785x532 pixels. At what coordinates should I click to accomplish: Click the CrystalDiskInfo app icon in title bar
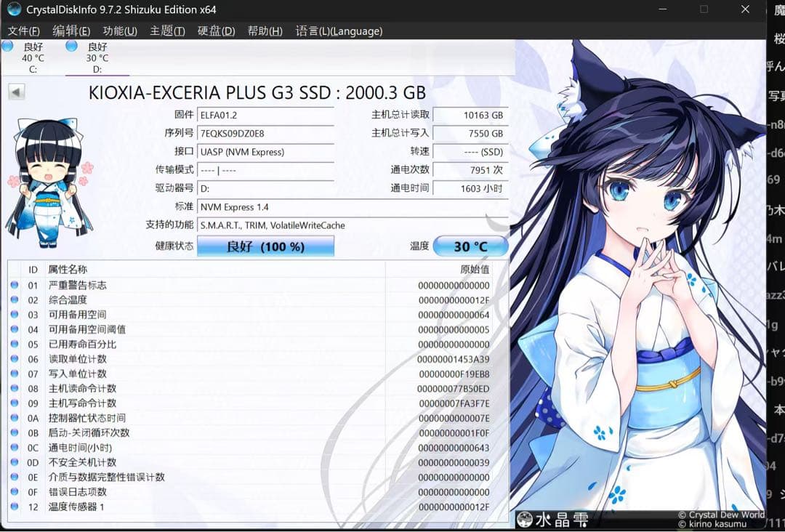click(x=14, y=9)
